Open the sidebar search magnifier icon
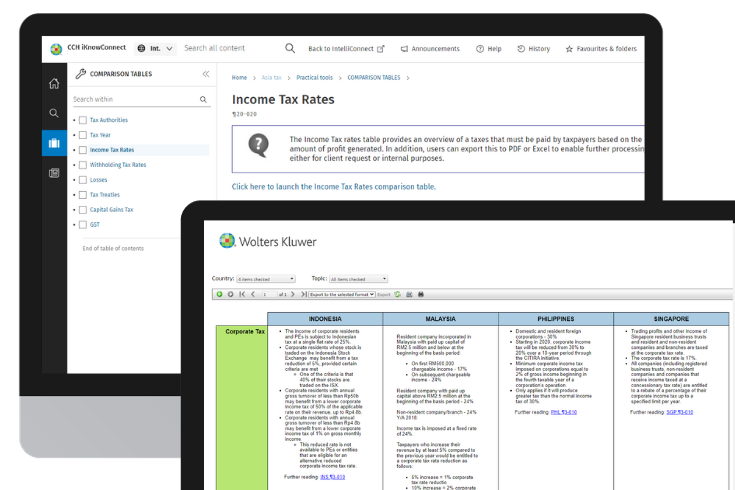The width and height of the screenshot is (735, 490). pyautogui.click(x=54, y=113)
